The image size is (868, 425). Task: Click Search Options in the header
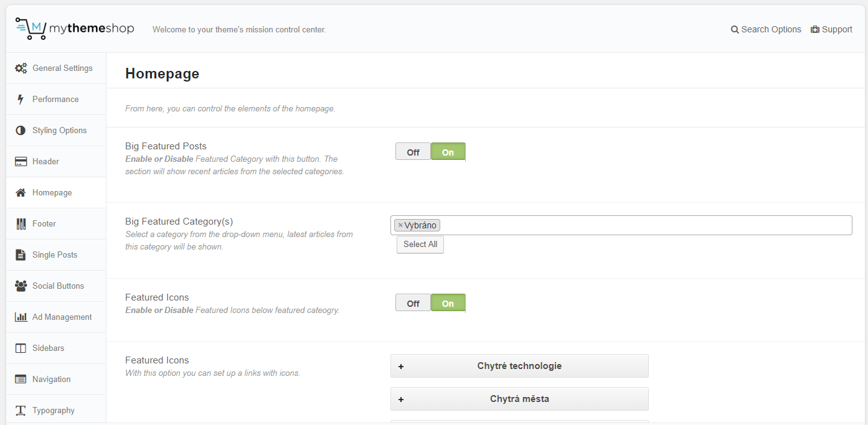[766, 29]
